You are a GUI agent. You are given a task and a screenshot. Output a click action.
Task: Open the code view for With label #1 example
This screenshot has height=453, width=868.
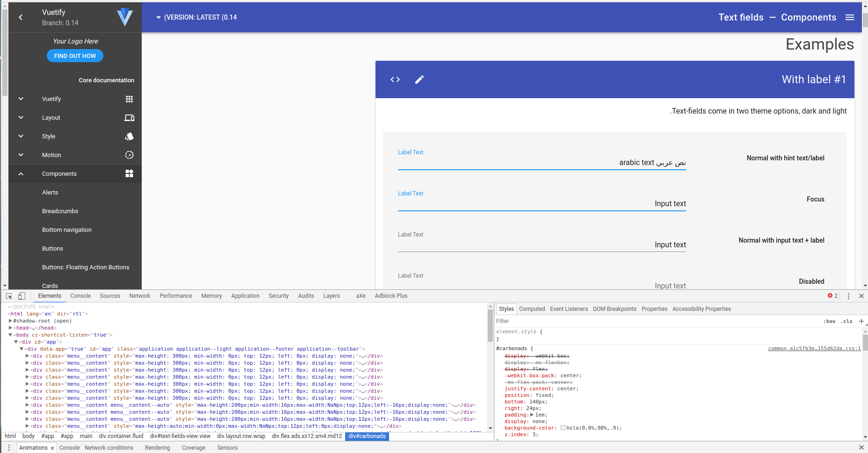(x=395, y=79)
